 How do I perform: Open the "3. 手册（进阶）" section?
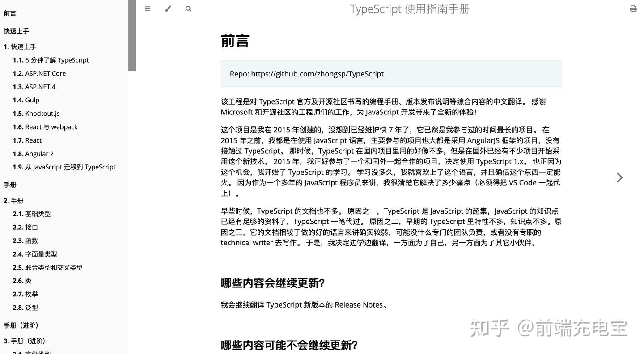click(x=25, y=341)
